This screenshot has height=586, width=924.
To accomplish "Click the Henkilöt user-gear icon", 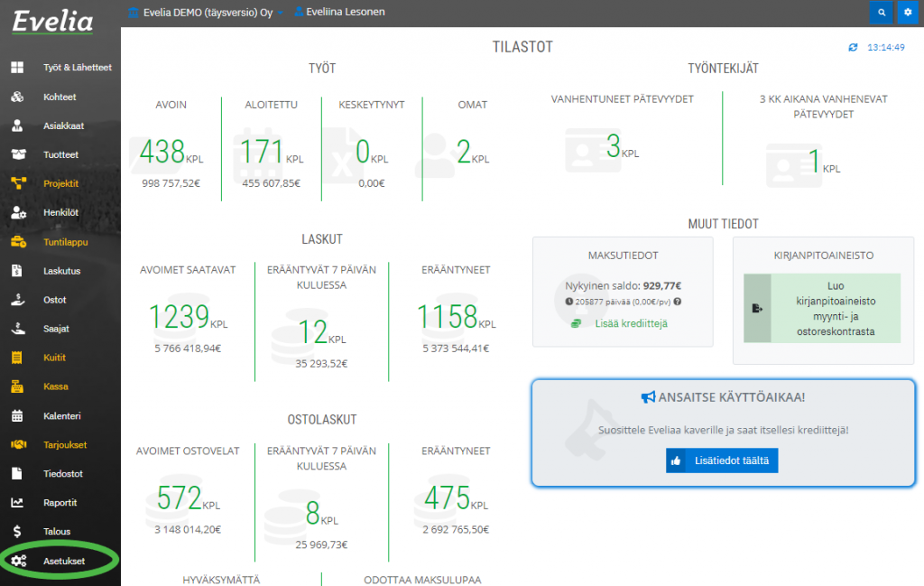I will click(18, 212).
